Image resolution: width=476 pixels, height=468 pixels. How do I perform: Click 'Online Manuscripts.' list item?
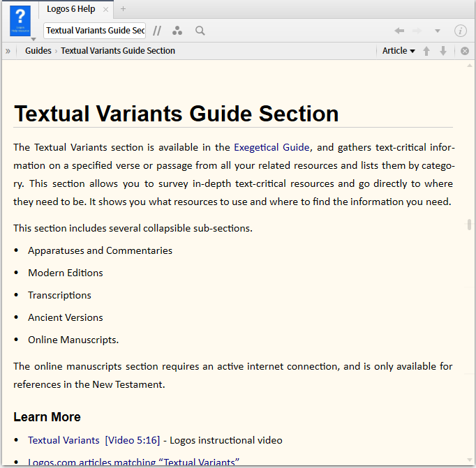[x=73, y=340]
